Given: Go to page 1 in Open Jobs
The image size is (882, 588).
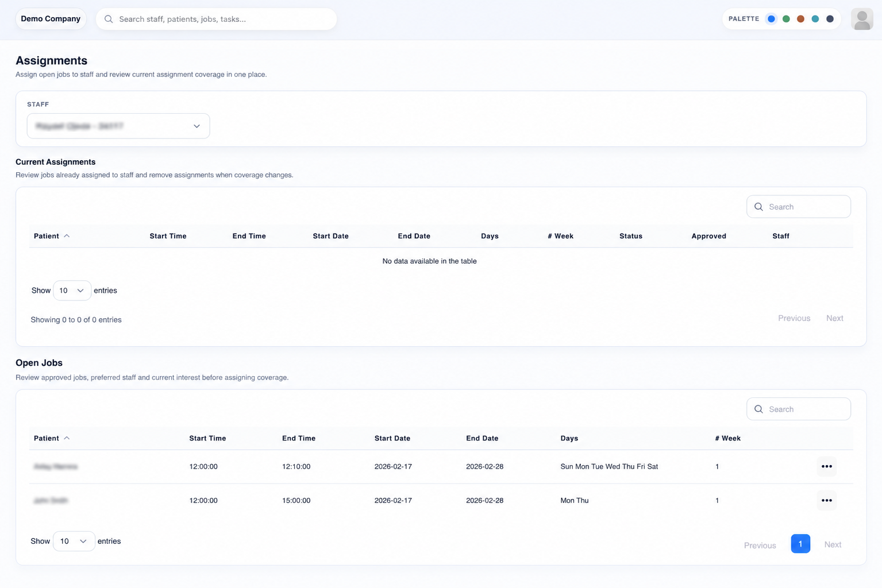Looking at the screenshot, I should pos(800,544).
